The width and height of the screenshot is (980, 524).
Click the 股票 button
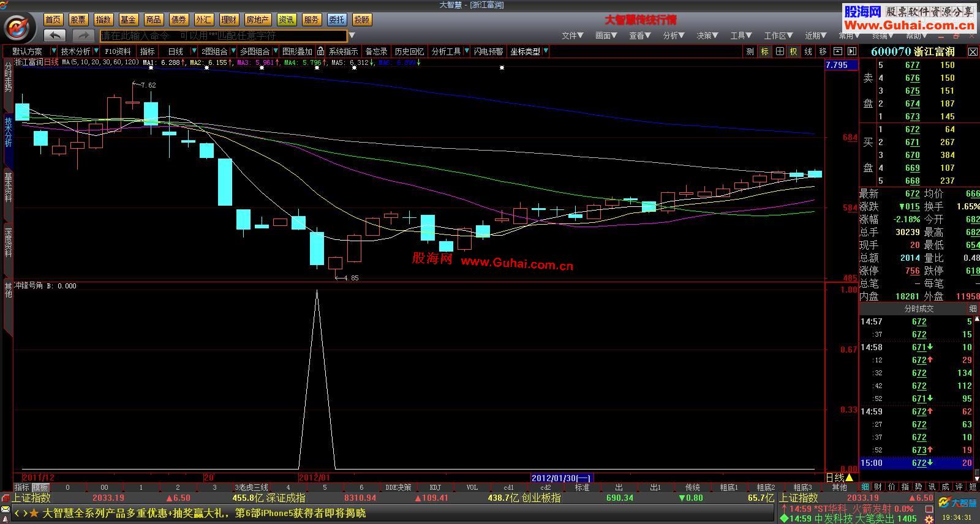click(78, 20)
